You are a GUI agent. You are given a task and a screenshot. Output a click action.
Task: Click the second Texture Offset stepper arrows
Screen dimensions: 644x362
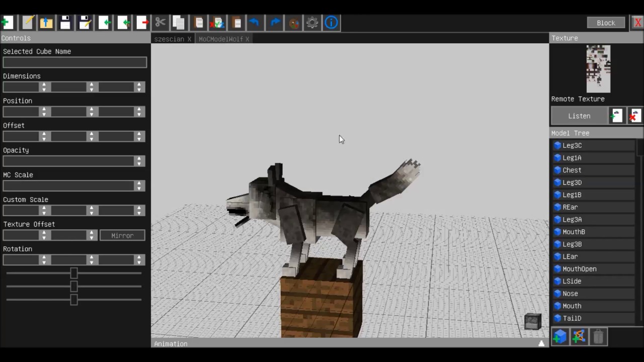pyautogui.click(x=92, y=235)
